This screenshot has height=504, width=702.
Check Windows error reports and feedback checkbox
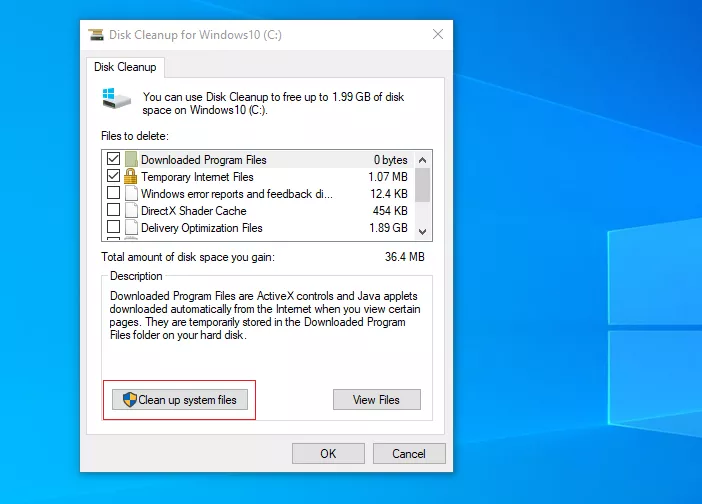coord(113,192)
